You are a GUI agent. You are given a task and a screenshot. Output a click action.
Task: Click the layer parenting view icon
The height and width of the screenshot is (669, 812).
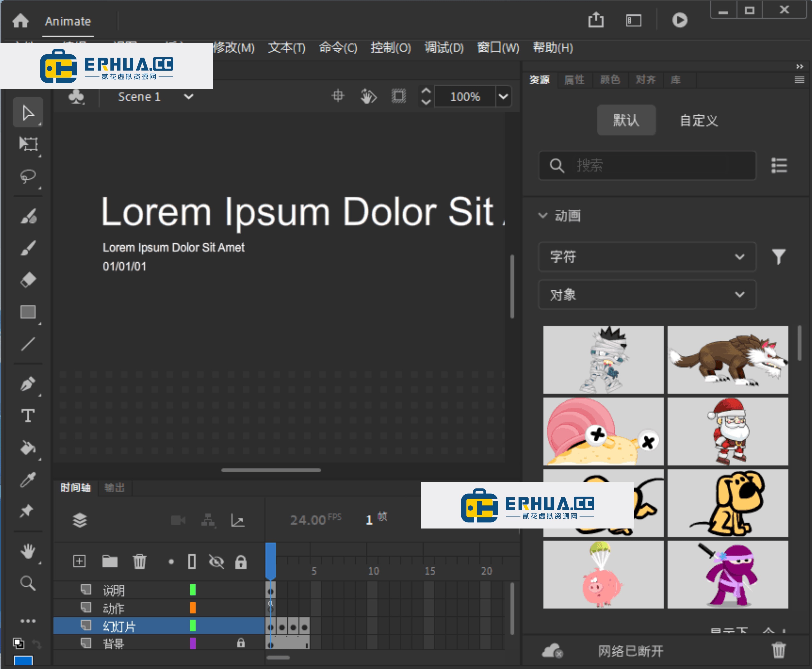(x=208, y=520)
